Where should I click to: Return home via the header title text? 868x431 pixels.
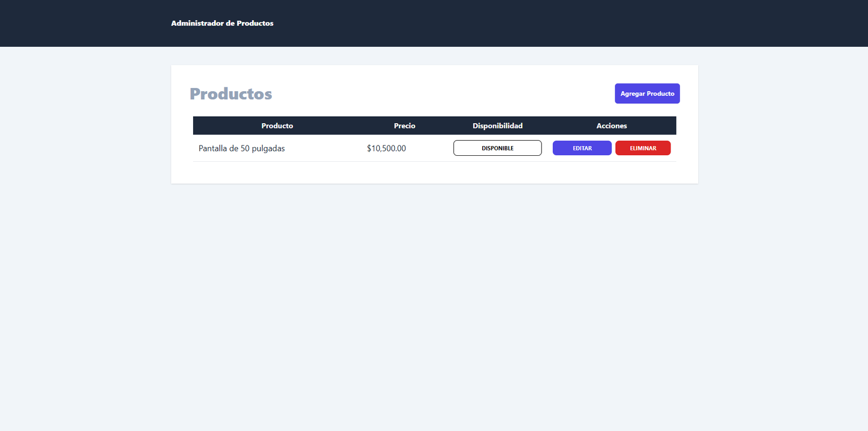pyautogui.click(x=222, y=23)
